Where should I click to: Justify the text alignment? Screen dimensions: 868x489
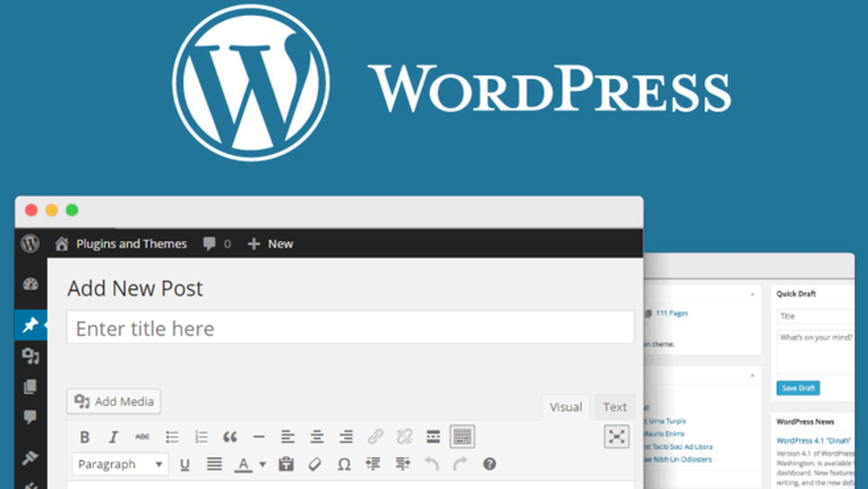214,464
